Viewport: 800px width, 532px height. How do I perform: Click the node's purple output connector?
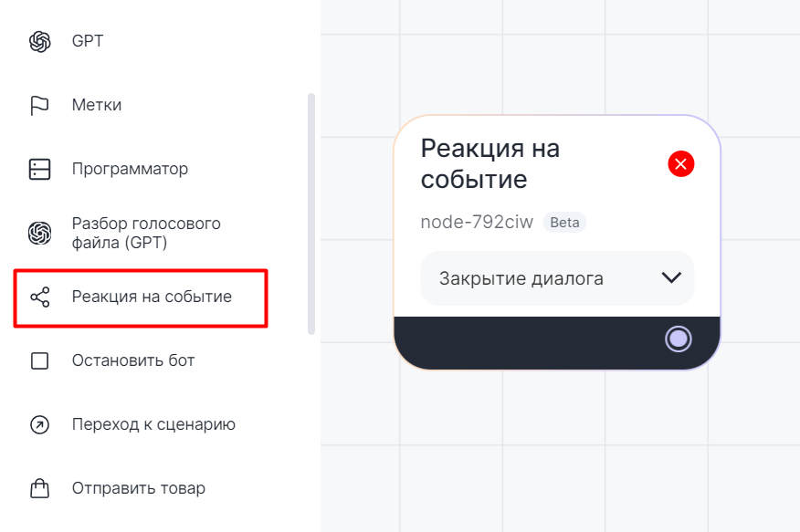tap(679, 339)
